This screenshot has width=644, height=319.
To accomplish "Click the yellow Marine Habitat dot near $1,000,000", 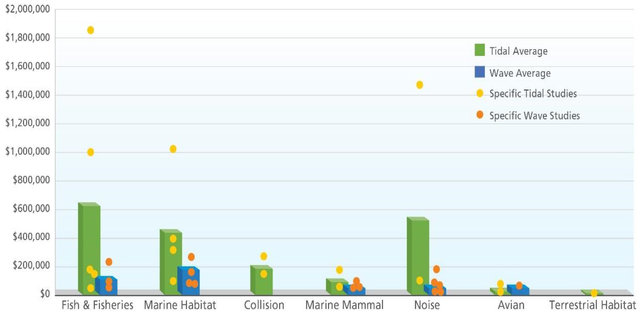I will pos(173,149).
